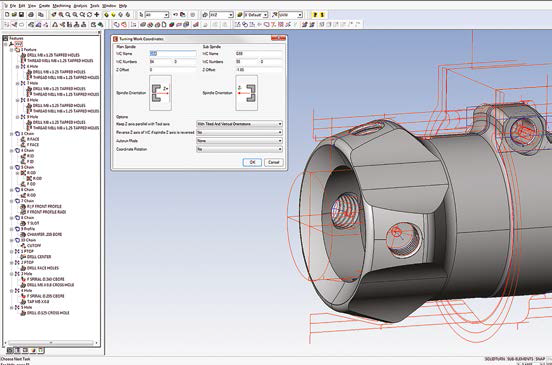This screenshot has width=552, height=365.
Task: Click the Print icon in top toolbar
Action: point(31,15)
